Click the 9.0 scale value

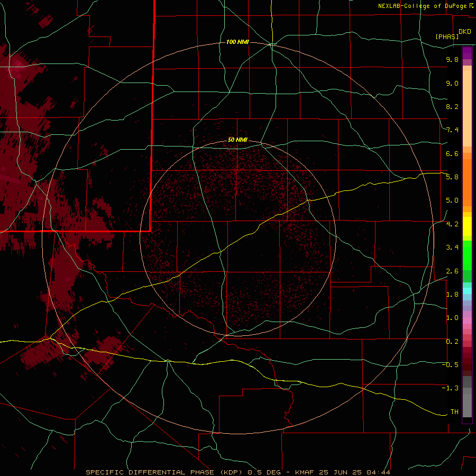coord(452,83)
